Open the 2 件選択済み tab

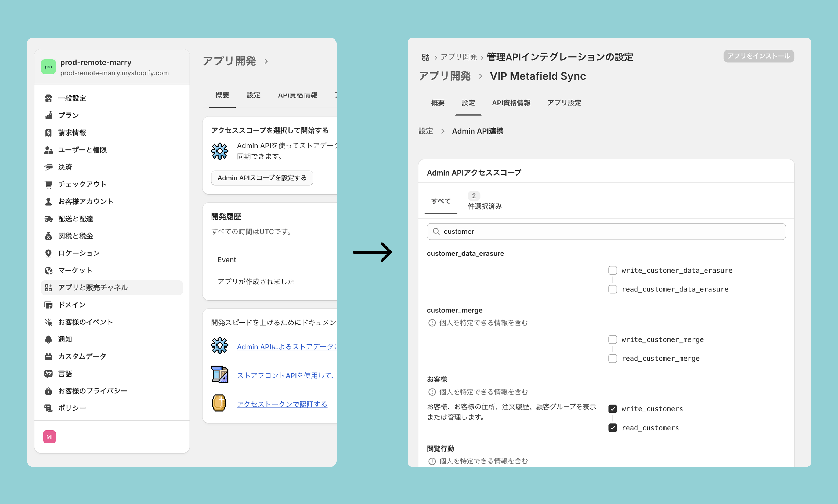pos(484,201)
